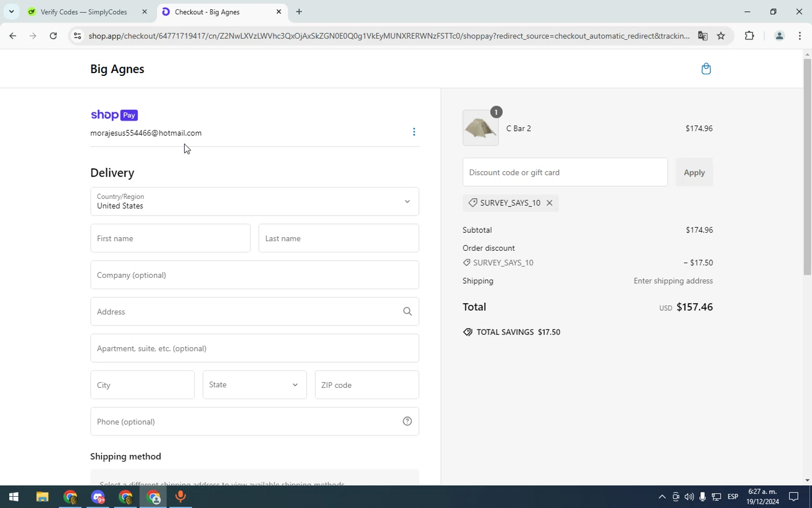Click the Total amount $157.46
Screen dimensions: 812x508
(695, 307)
